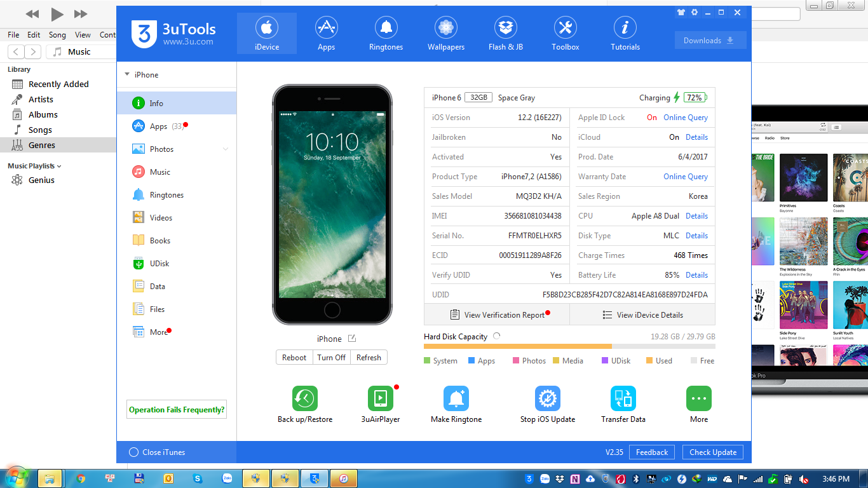This screenshot has height=488, width=868.
Task: Click the Back up/Restore icon
Action: click(x=304, y=398)
